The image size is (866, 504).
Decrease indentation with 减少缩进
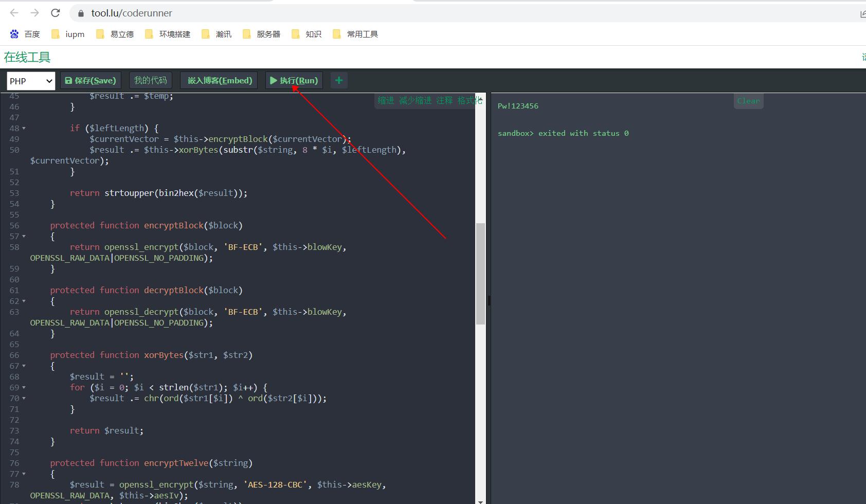415,100
